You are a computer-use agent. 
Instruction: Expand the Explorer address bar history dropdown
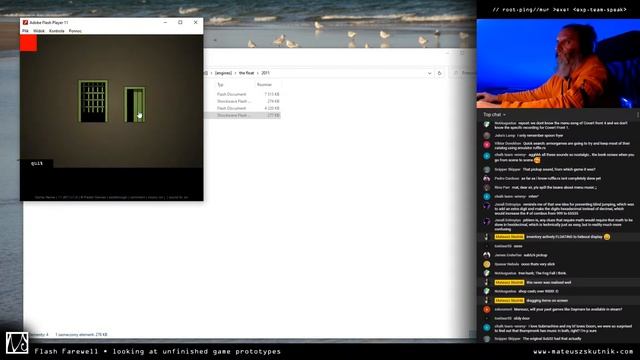click(429, 73)
